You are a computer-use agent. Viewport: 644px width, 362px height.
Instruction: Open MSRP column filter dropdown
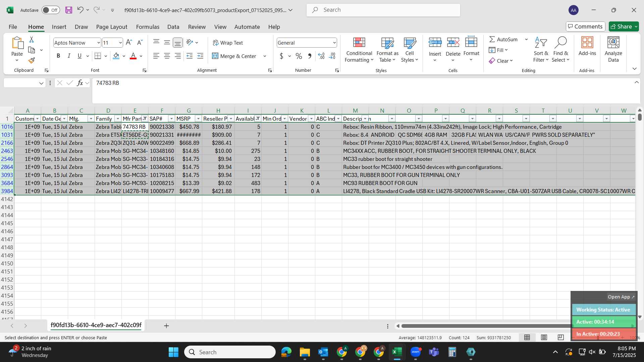(198, 119)
